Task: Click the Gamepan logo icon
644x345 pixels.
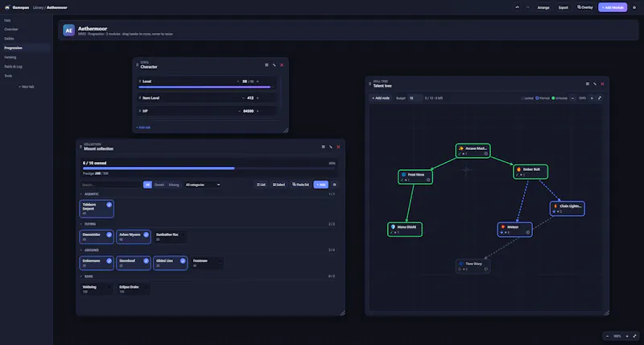Action: [x=7, y=7]
